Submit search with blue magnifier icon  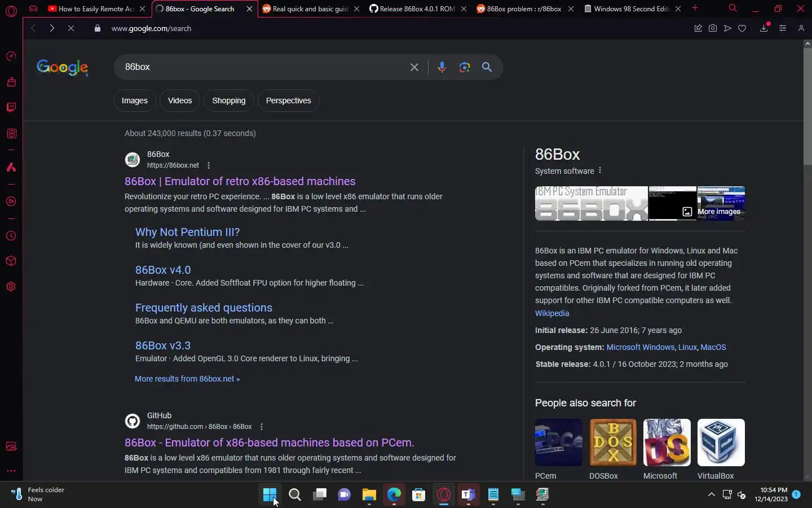pos(487,67)
